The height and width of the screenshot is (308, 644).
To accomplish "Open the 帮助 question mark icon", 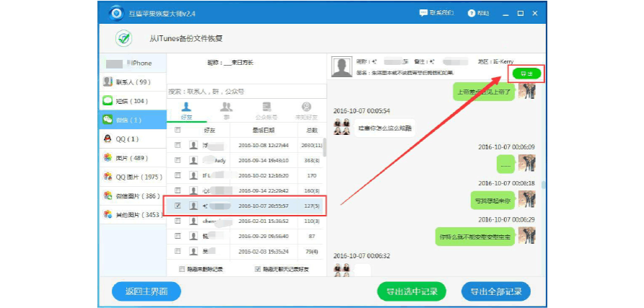I will 472,13.
